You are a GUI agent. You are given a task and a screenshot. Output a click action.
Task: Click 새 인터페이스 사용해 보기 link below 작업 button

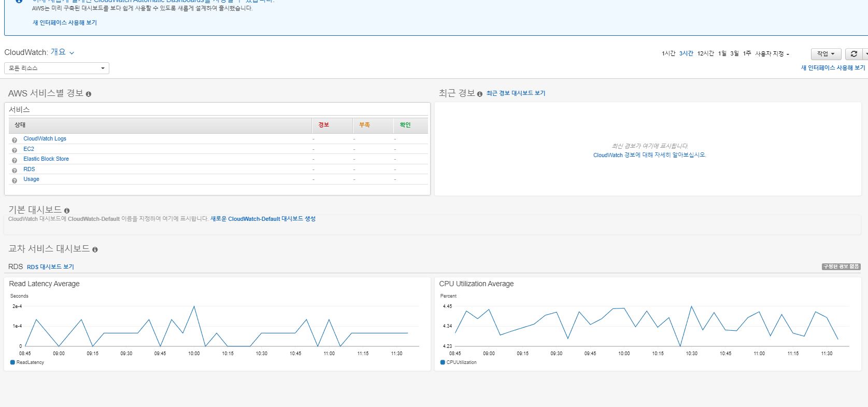pyautogui.click(x=833, y=68)
